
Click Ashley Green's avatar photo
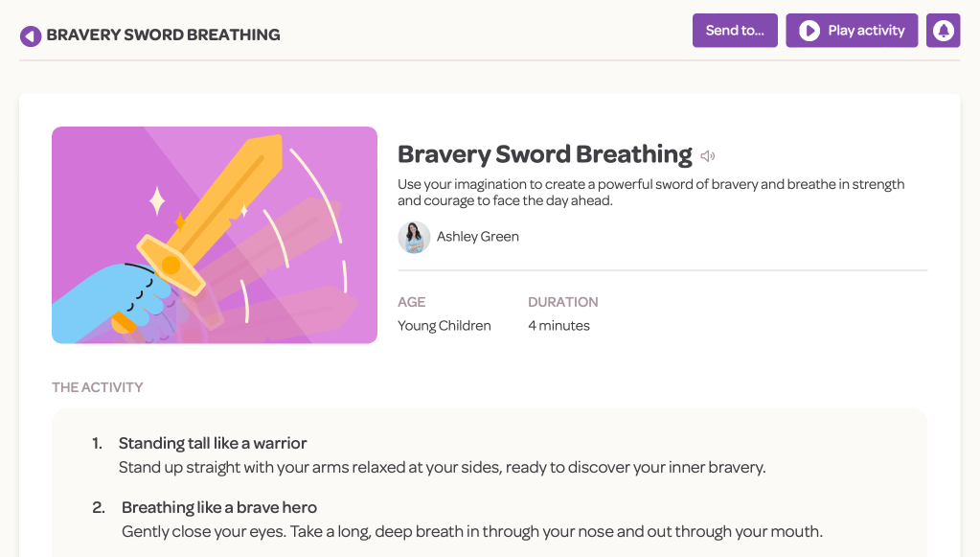click(414, 237)
